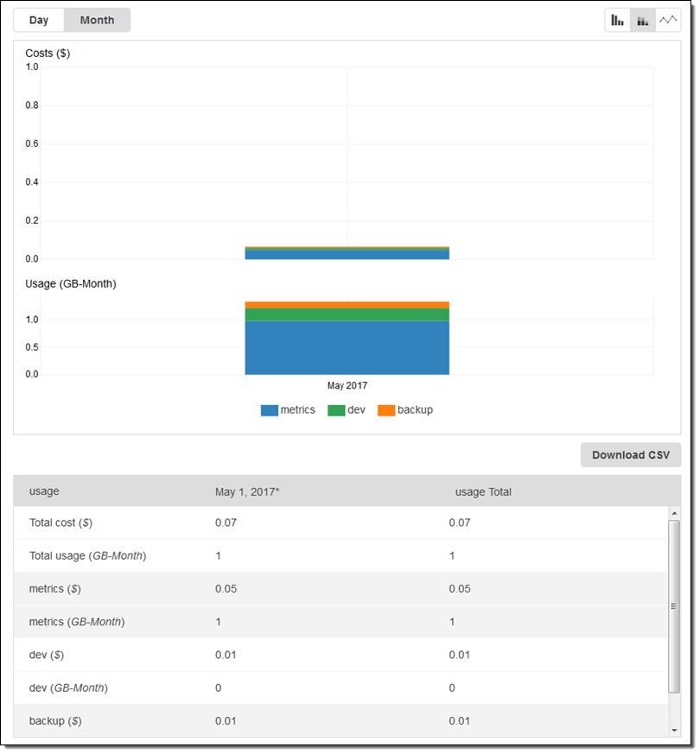Toggle the metrics legend series

(297, 410)
